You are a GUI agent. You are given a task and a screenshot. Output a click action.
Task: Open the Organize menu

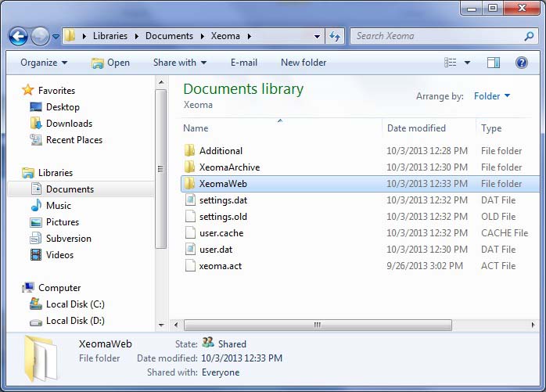click(44, 63)
